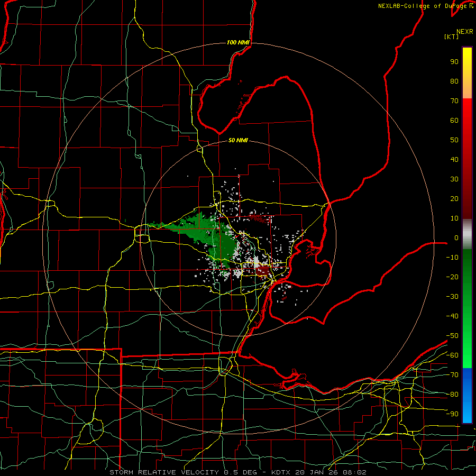Click the positive 80 scale value
The image size is (476, 476).
pyautogui.click(x=454, y=81)
